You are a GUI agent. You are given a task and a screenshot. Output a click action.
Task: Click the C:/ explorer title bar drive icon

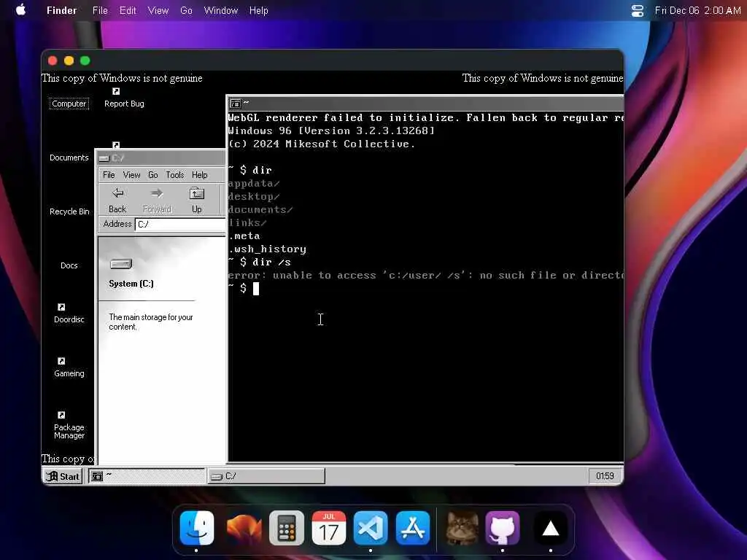click(104, 158)
